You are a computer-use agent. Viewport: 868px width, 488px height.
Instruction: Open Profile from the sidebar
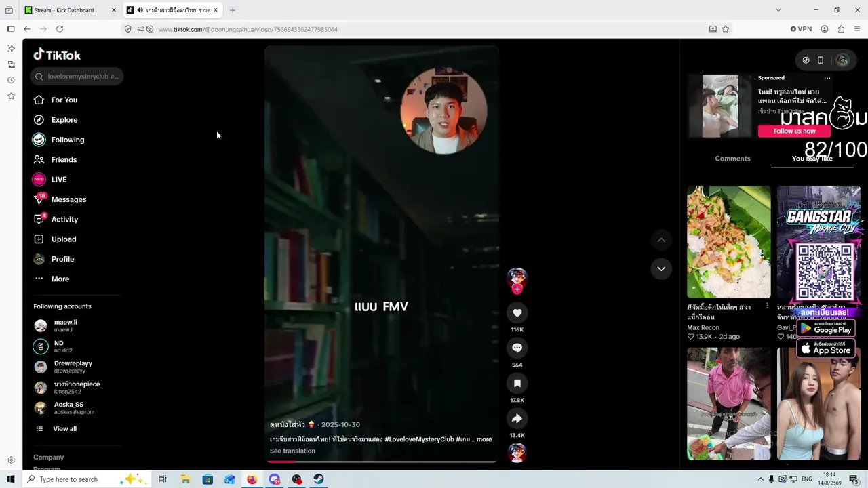tap(62, 259)
